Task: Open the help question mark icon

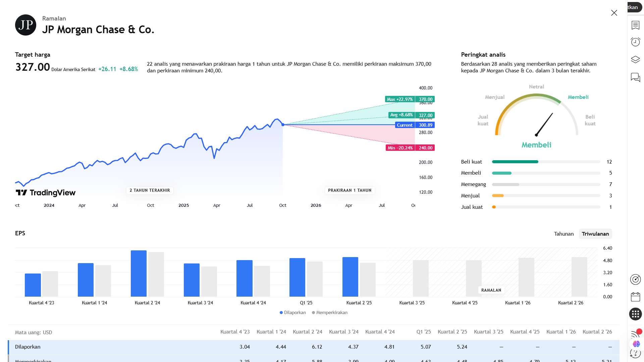Action: pyautogui.click(x=635, y=354)
